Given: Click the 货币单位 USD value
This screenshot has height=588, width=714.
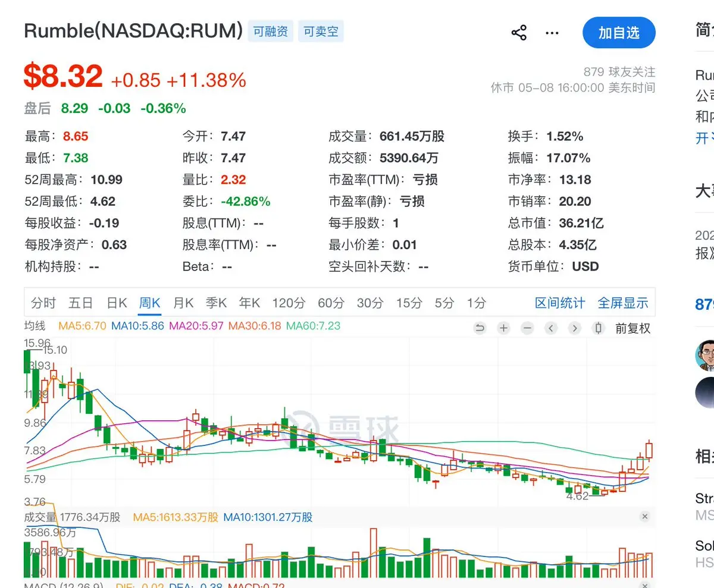Looking at the screenshot, I should pyautogui.click(x=585, y=266).
